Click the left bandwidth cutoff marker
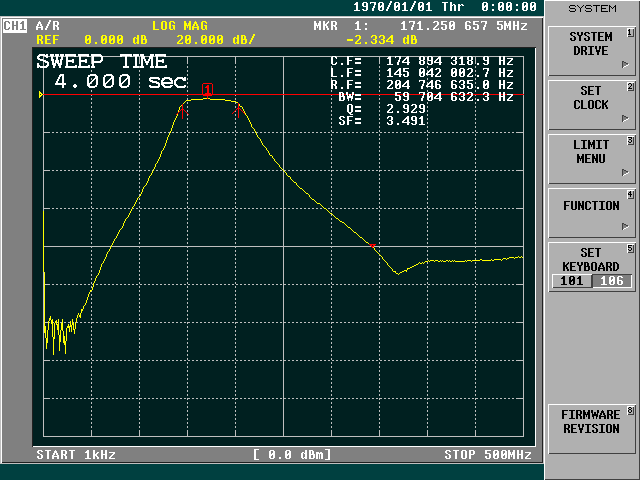640x480 pixels. click(182, 111)
